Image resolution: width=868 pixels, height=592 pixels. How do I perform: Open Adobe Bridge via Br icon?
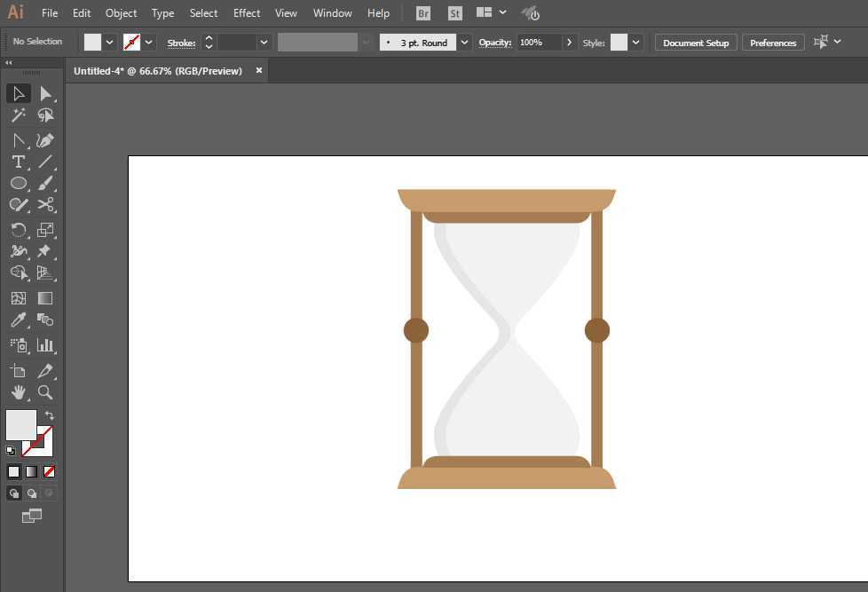tap(423, 13)
